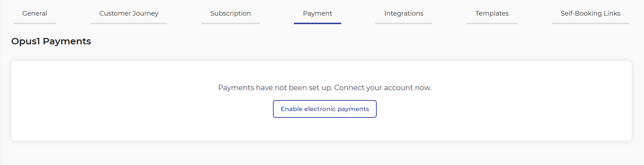Screen dimensions: 644x165
Task: Open the Self-Booking Links tab
Action: (x=590, y=13)
